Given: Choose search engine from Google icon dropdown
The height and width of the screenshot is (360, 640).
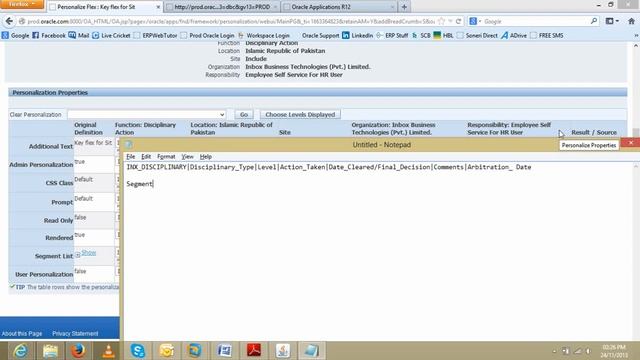Looking at the screenshot, I should point(475,21).
